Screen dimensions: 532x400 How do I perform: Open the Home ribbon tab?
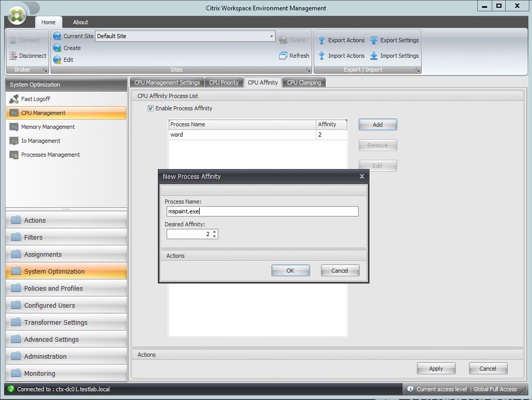tap(49, 22)
